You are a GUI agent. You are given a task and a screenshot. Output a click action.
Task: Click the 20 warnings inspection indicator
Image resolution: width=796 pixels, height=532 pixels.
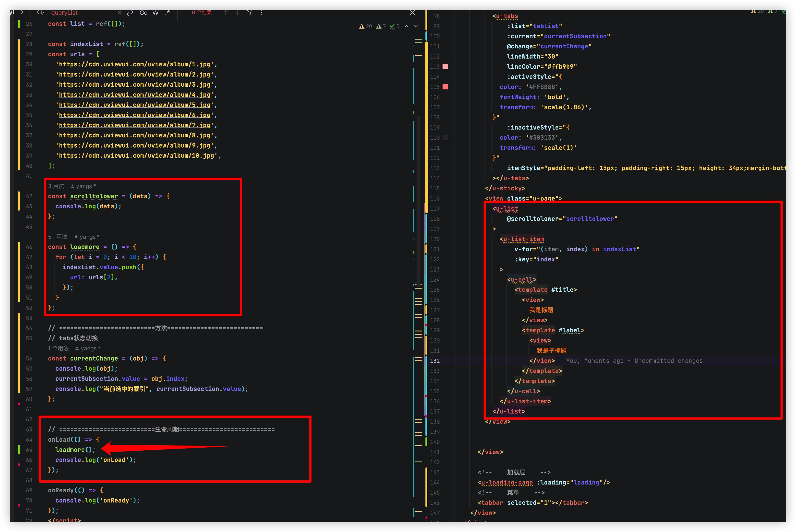(x=366, y=27)
